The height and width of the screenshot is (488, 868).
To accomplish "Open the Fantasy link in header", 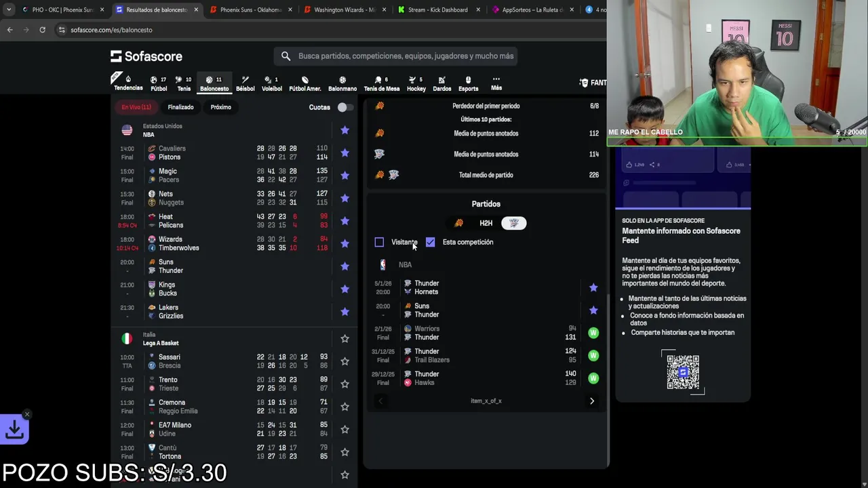I will [x=593, y=83].
